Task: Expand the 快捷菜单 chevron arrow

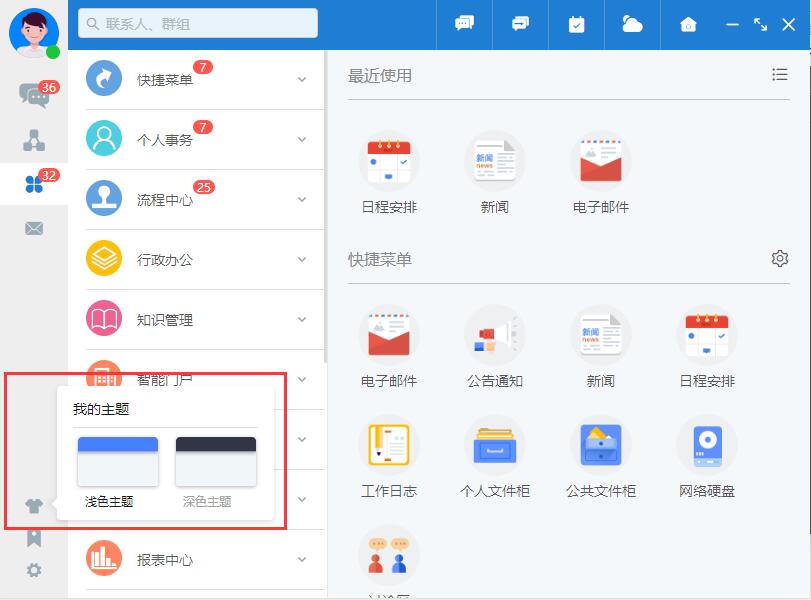Action: coord(302,80)
